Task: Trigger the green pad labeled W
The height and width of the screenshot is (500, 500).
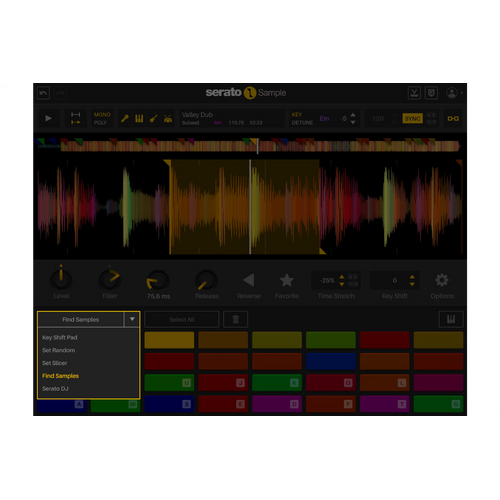Action: click(115, 406)
